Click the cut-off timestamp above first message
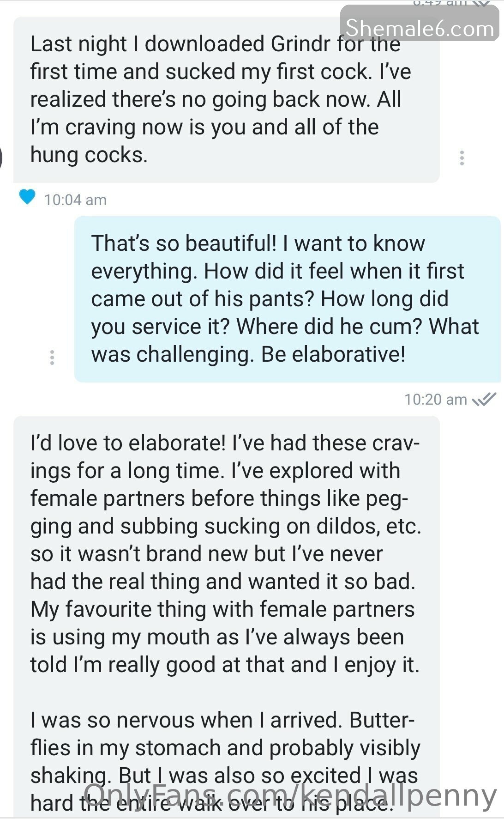This screenshot has width=504, height=819. 440,3
